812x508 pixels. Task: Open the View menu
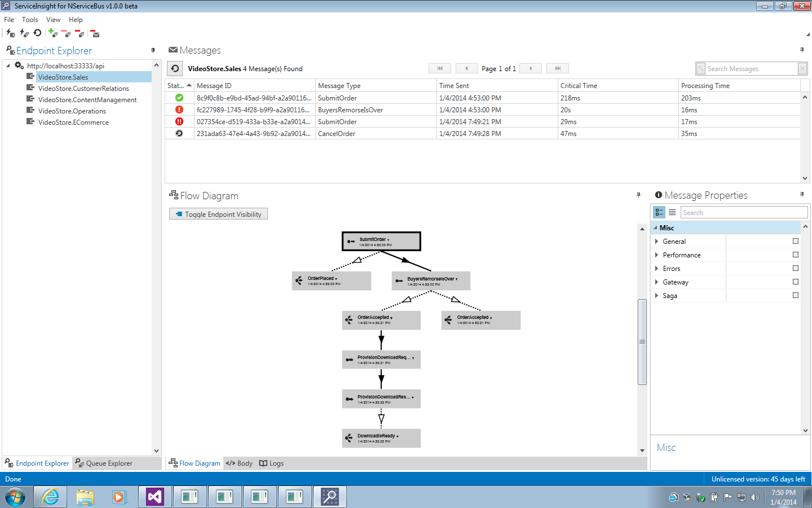(53, 19)
